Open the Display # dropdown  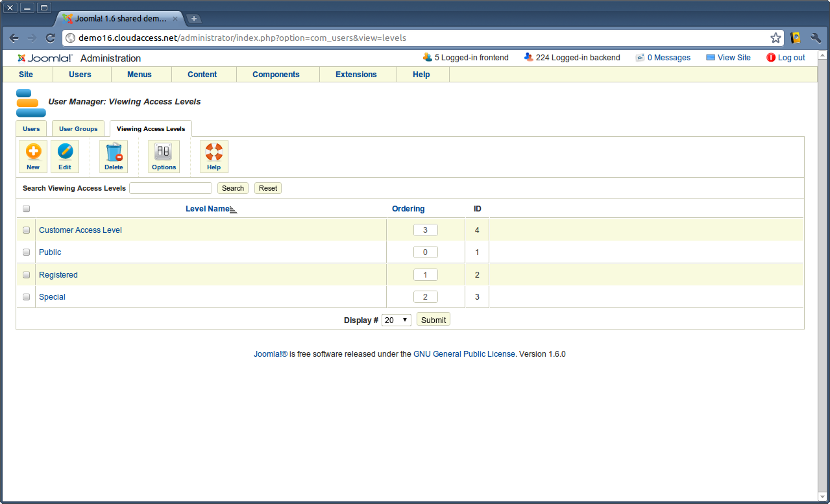396,319
